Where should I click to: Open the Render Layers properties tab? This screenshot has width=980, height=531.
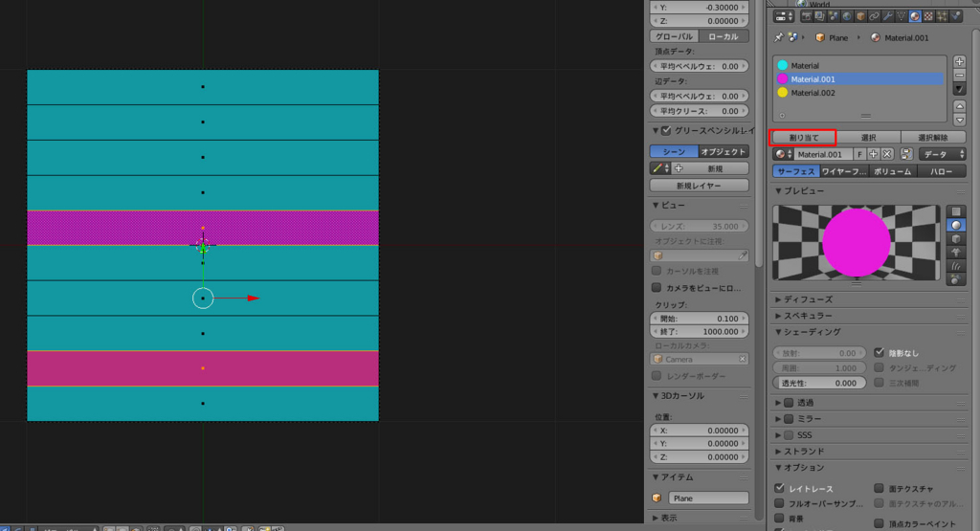pos(820,16)
